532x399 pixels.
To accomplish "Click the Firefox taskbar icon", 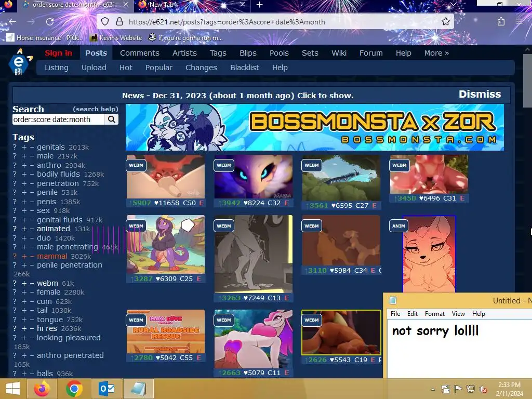I will click(42, 389).
